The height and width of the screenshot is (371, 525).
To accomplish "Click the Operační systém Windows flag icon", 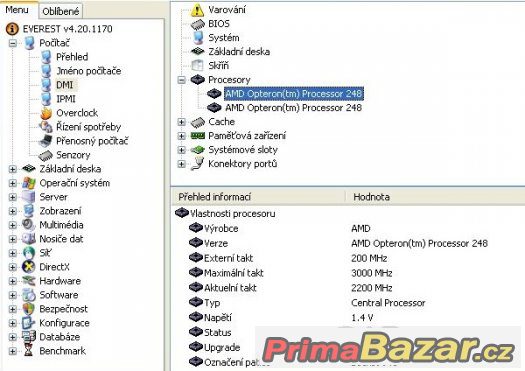I will 29,183.
